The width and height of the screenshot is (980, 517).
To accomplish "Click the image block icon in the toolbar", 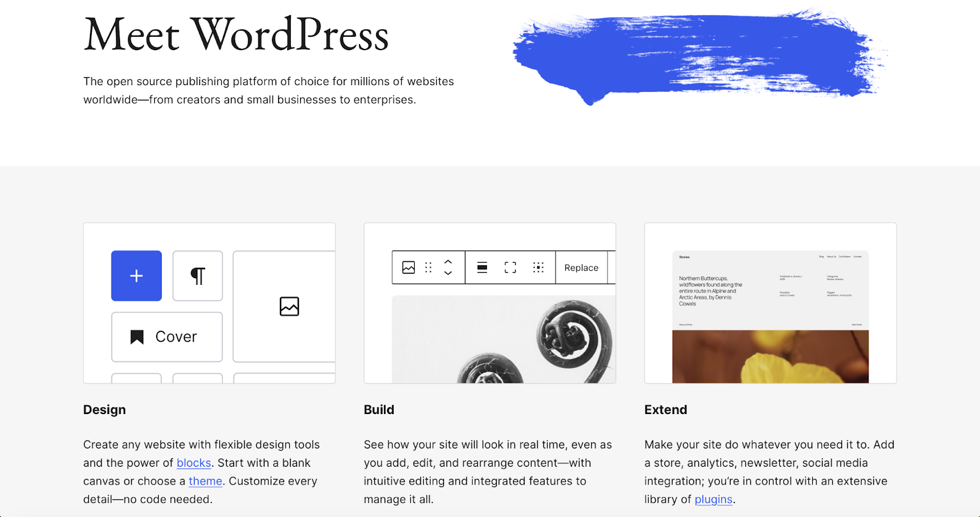I will [409, 268].
